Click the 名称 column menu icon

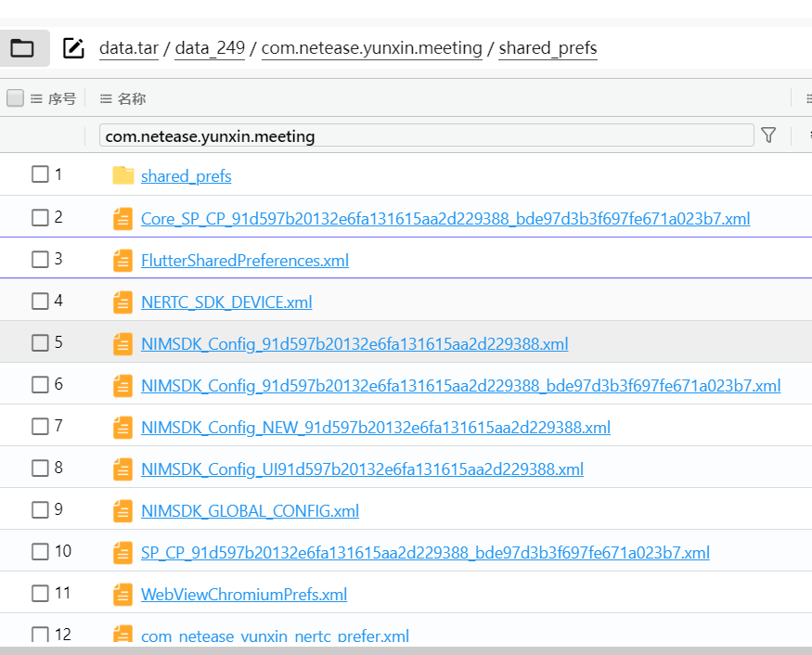click(x=106, y=98)
